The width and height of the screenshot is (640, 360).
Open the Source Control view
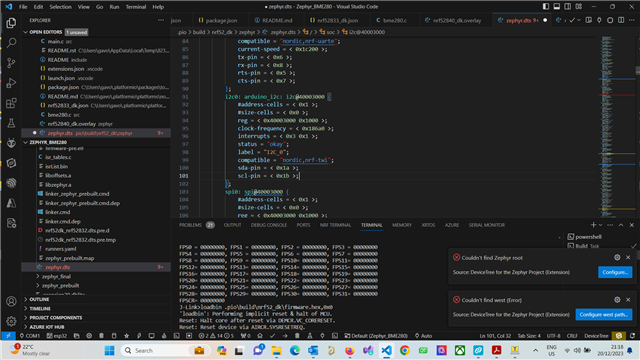point(11,62)
